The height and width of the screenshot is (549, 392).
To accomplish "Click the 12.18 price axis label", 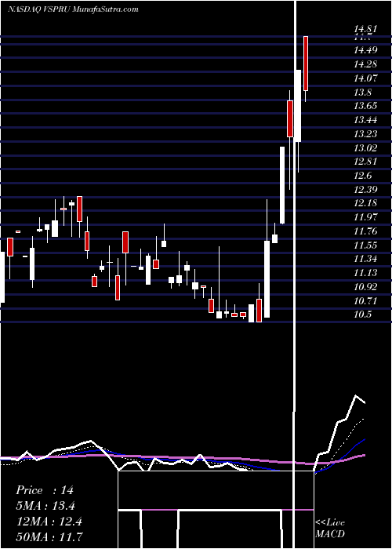I will coord(365,203).
